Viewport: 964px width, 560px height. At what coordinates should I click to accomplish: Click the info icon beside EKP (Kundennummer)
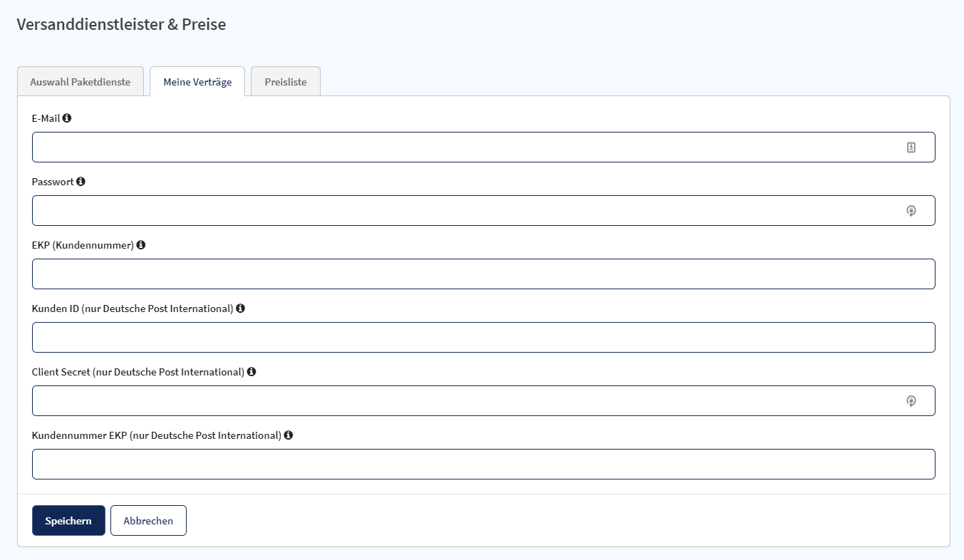coord(141,245)
